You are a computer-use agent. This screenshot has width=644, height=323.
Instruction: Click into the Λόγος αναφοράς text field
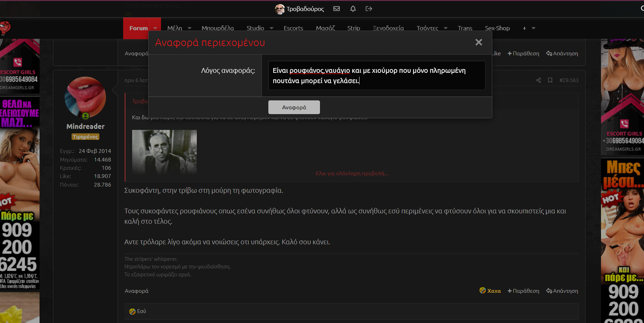coord(376,76)
